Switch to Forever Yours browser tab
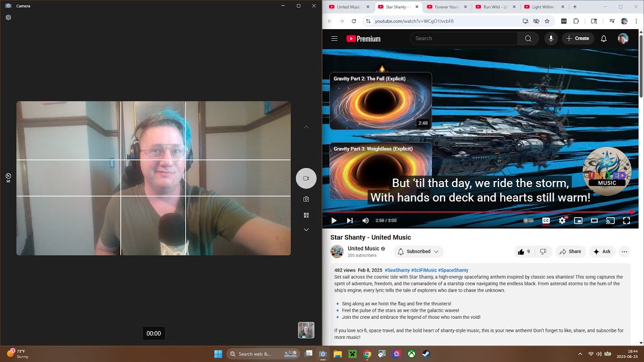 (446, 7)
